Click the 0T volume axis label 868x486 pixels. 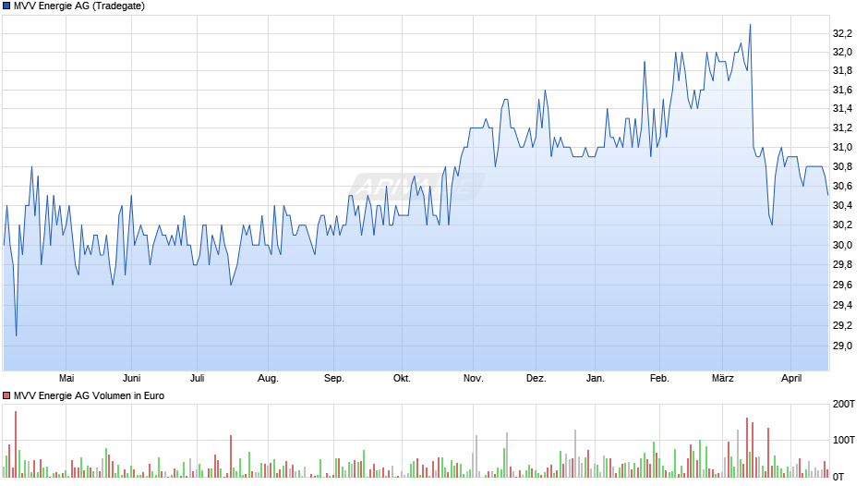click(x=838, y=477)
